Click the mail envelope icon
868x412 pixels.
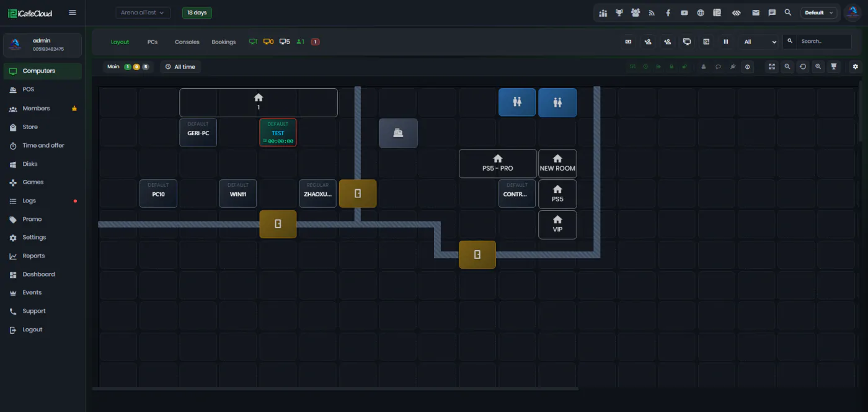click(x=755, y=12)
